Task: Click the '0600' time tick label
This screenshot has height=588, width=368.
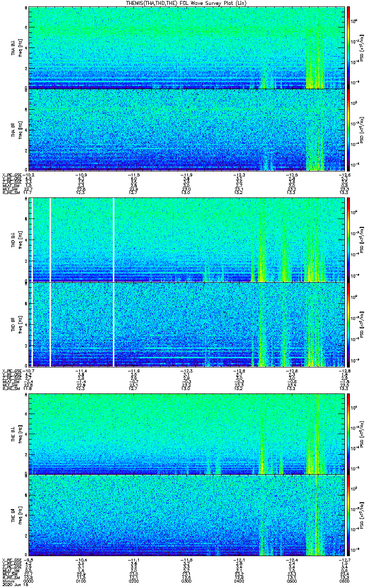Action: pos(345,582)
